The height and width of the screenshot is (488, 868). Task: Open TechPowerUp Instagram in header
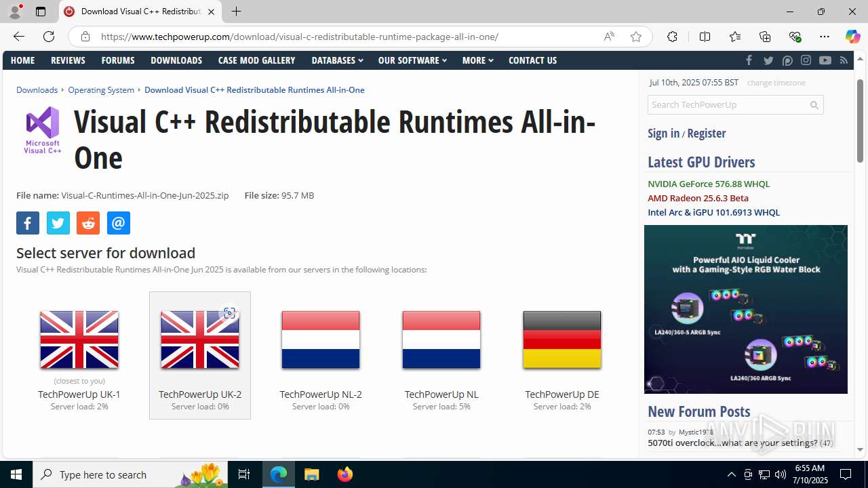806,60
